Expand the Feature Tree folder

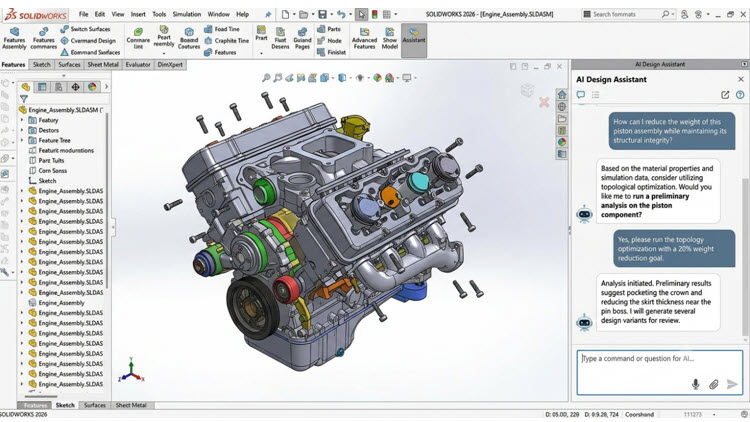click(x=22, y=140)
